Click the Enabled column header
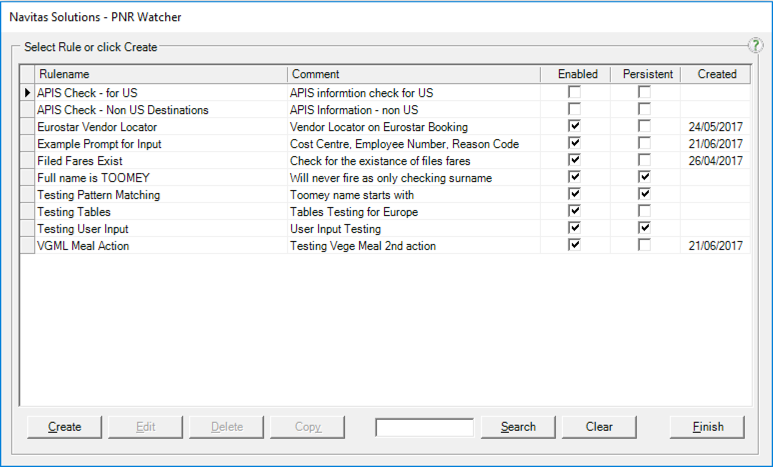773x467 pixels. pyautogui.click(x=576, y=74)
